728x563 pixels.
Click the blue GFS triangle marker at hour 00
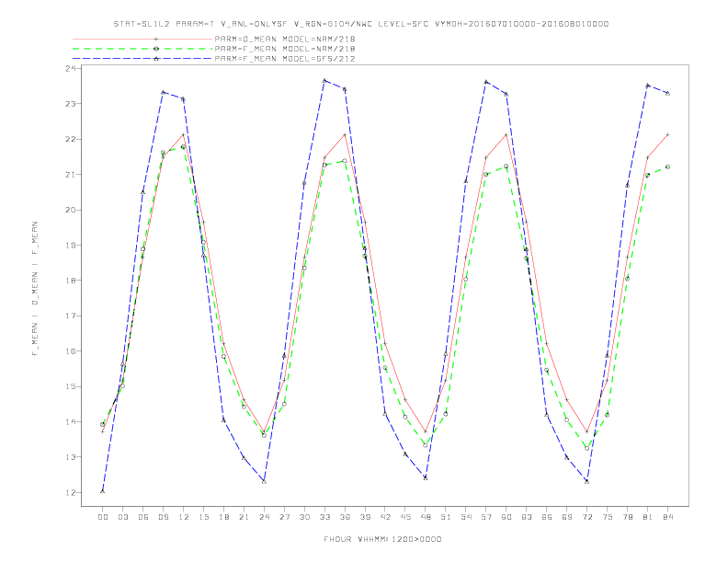[102, 490]
